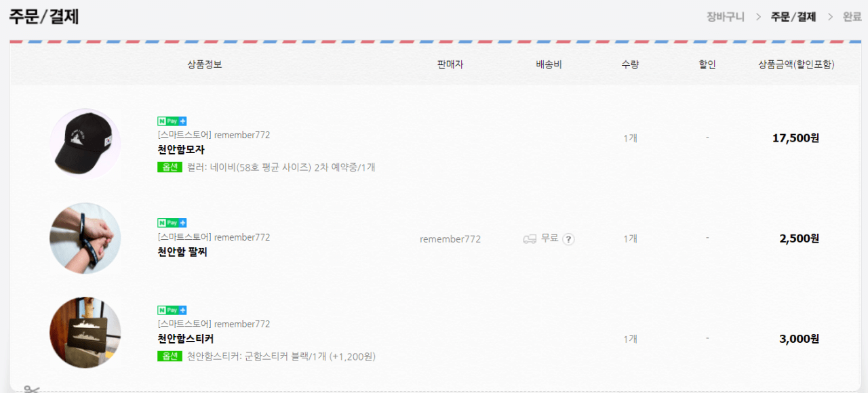Open the free shipping help question mark
The width and height of the screenshot is (868, 393).
(568, 239)
